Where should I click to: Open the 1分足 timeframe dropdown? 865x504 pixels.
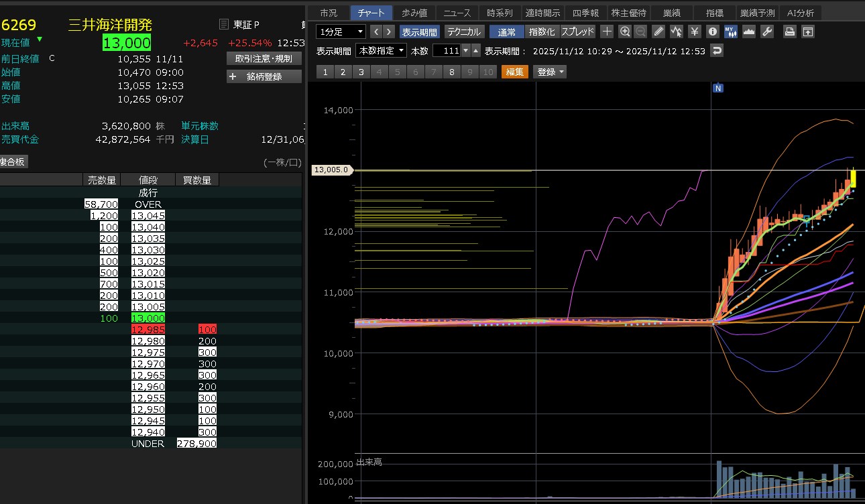coord(341,31)
